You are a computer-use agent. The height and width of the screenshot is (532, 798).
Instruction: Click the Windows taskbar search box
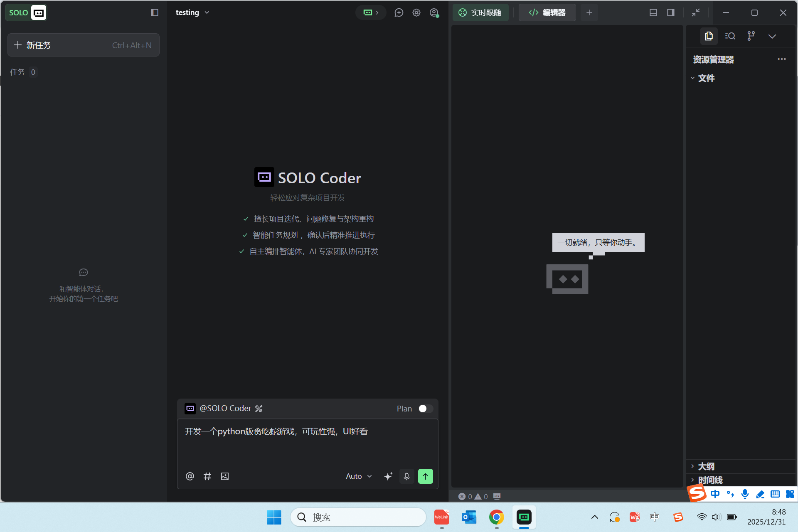(x=358, y=517)
